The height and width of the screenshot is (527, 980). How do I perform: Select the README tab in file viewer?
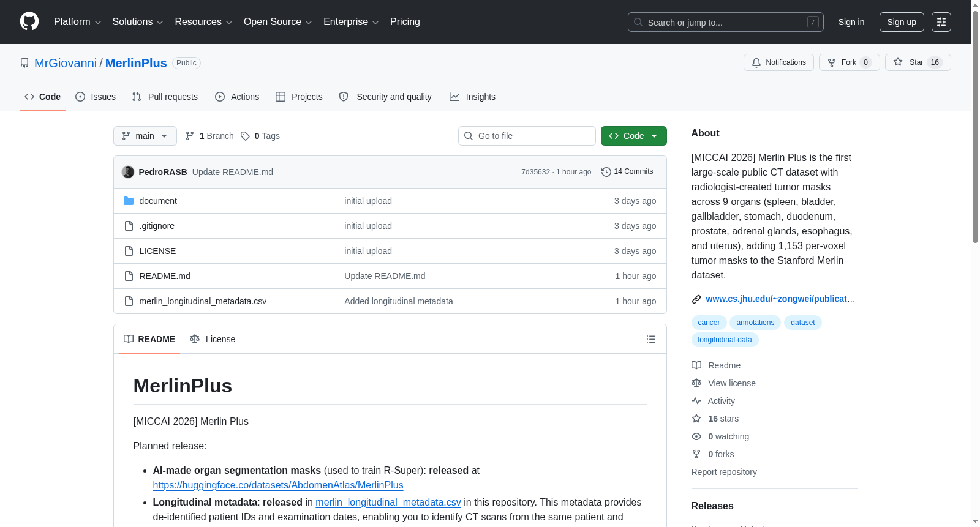[x=149, y=339]
